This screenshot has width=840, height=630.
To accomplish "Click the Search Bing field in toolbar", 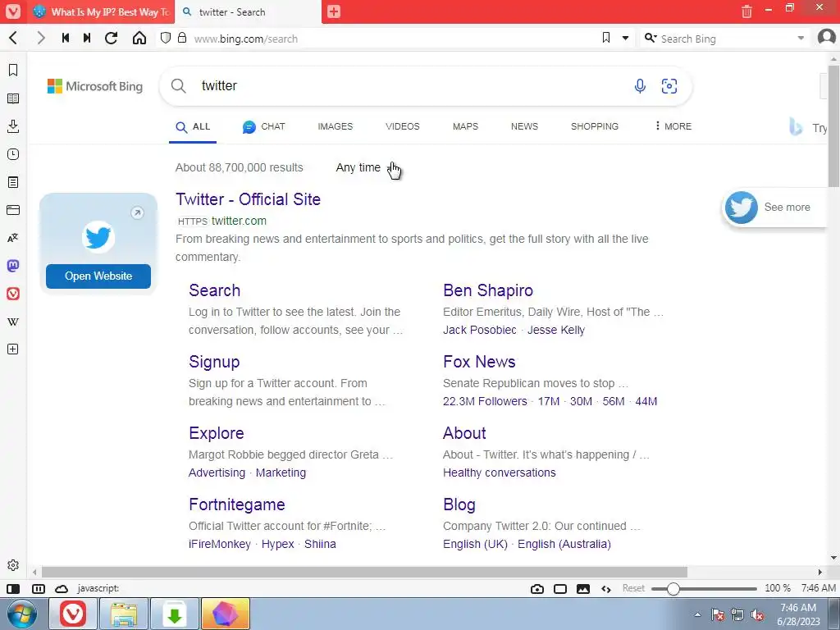I will (726, 39).
